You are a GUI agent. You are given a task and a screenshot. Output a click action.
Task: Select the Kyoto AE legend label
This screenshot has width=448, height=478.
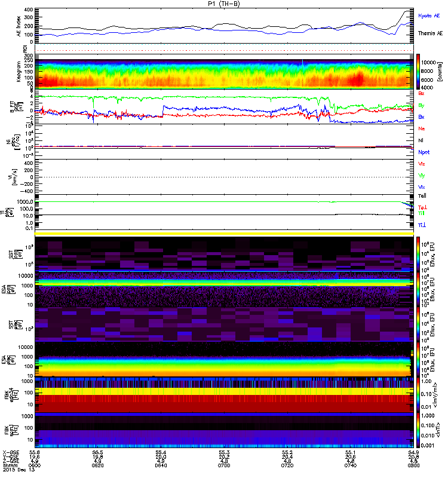click(429, 16)
